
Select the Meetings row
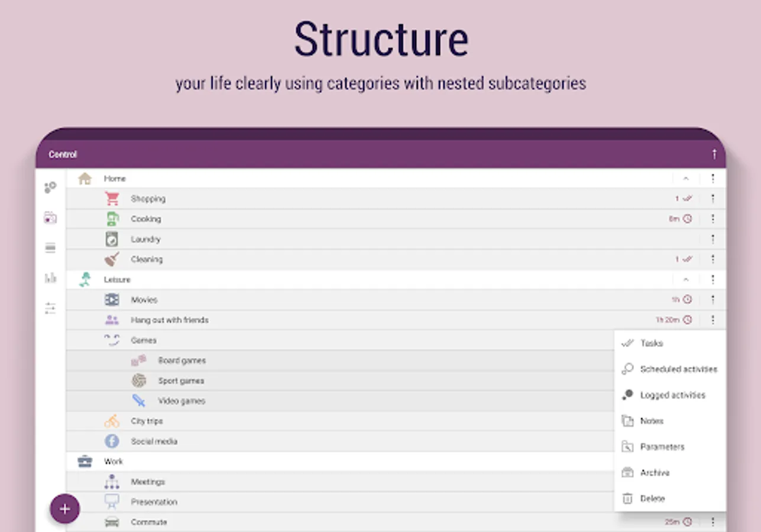(x=341, y=482)
